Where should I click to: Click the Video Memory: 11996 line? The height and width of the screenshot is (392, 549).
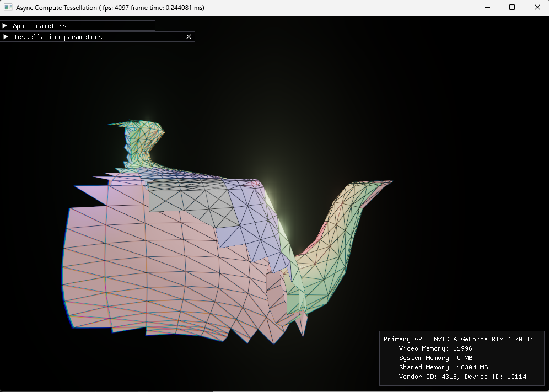tap(435, 348)
